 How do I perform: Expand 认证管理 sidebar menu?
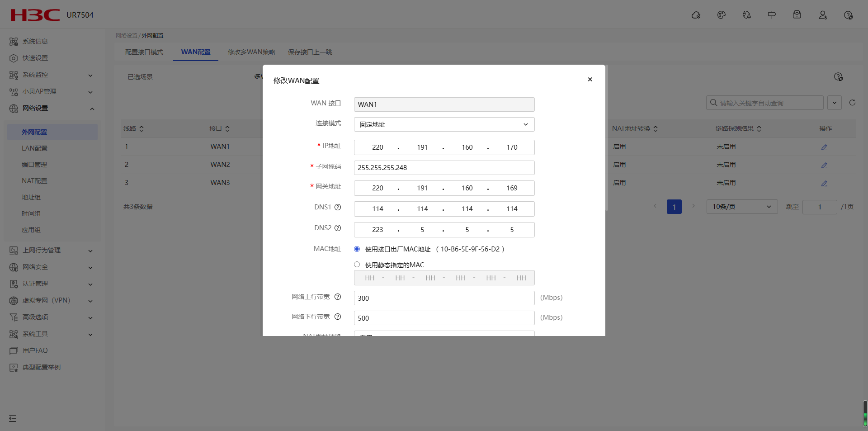pyautogui.click(x=52, y=284)
